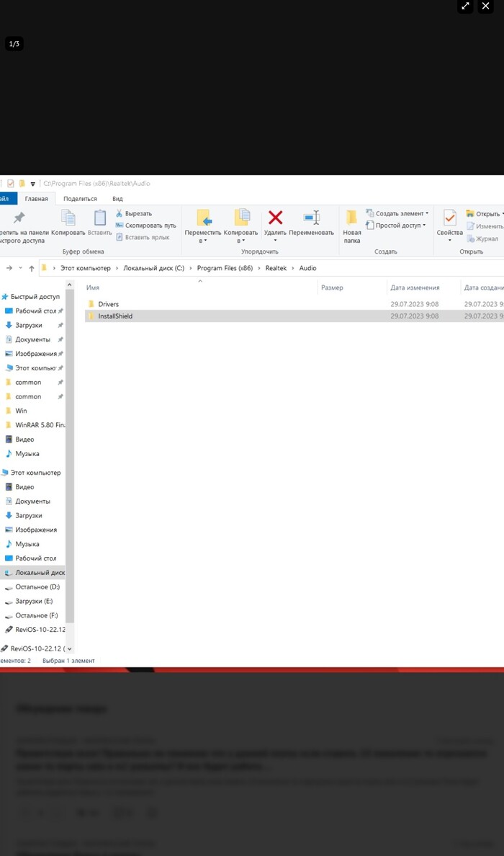Screen dimensions: 504x856
Task: Click the Cut (Вырезать) scissors icon
Action: pos(120,213)
